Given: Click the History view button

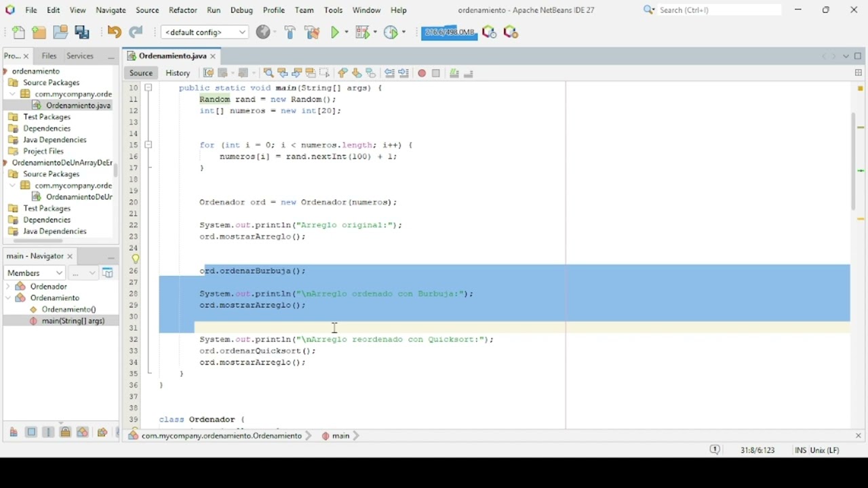Looking at the screenshot, I should coord(178,73).
